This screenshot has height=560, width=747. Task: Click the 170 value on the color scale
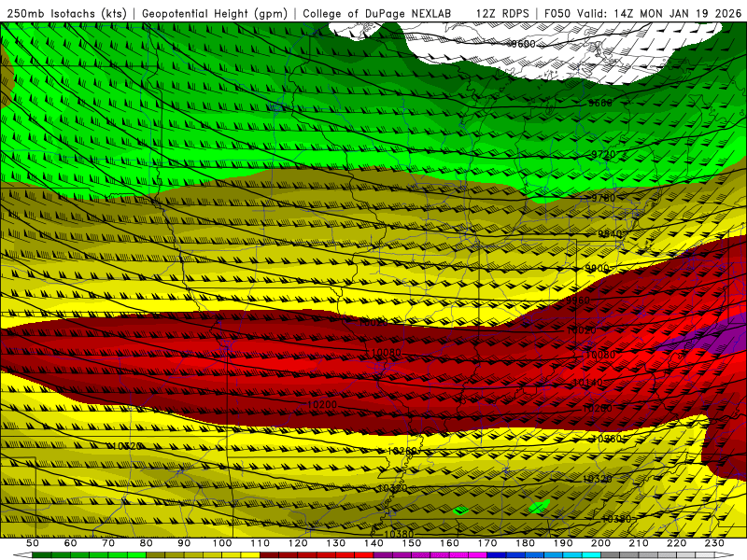[x=487, y=543]
